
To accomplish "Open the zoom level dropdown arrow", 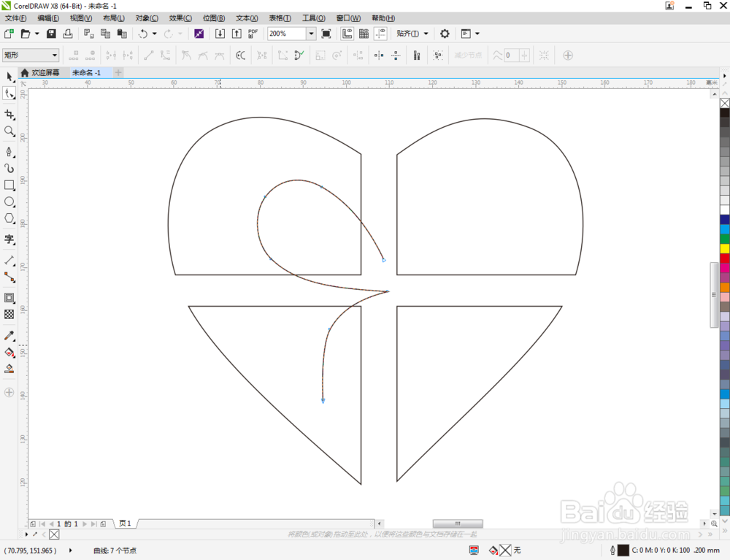I will pos(311,34).
